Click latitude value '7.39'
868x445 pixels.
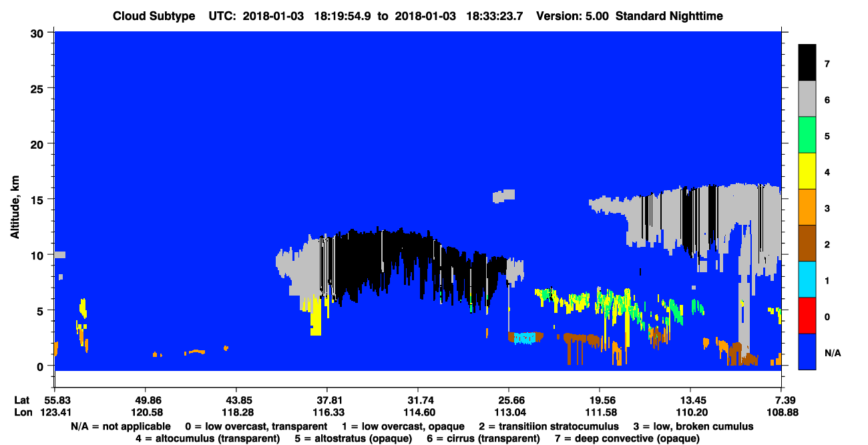point(781,400)
